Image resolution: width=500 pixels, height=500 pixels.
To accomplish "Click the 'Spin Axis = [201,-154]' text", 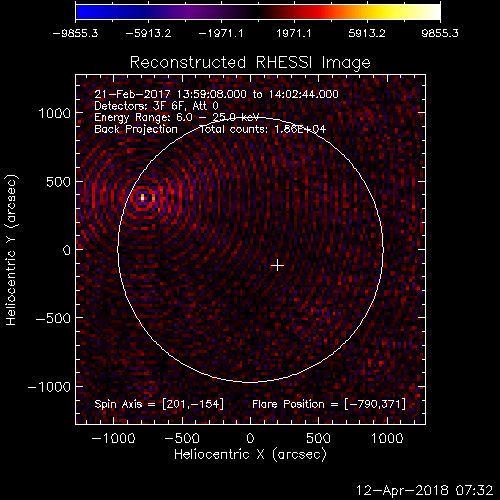I will 159,404.
